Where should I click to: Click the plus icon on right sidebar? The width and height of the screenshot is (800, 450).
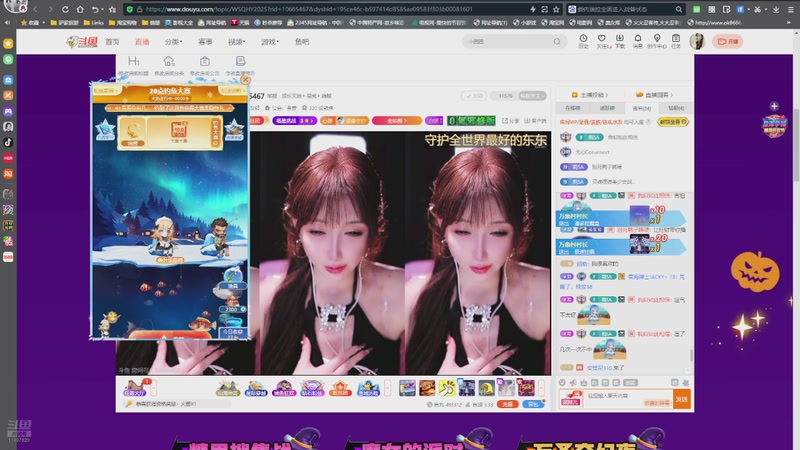[774, 106]
